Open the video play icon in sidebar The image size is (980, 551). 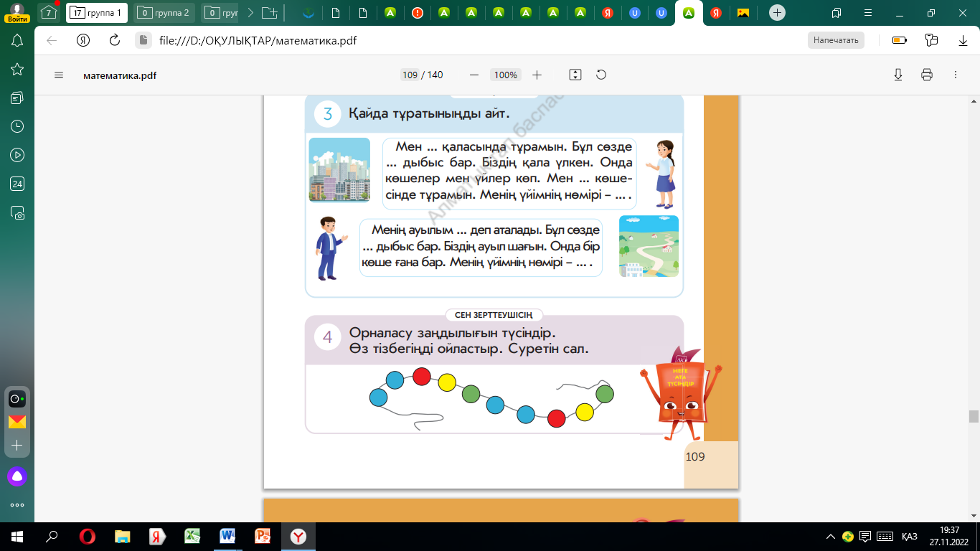click(17, 155)
